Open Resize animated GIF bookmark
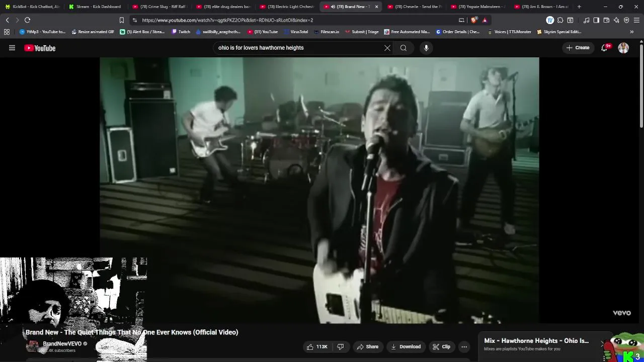644x362 pixels. click(x=93, y=32)
